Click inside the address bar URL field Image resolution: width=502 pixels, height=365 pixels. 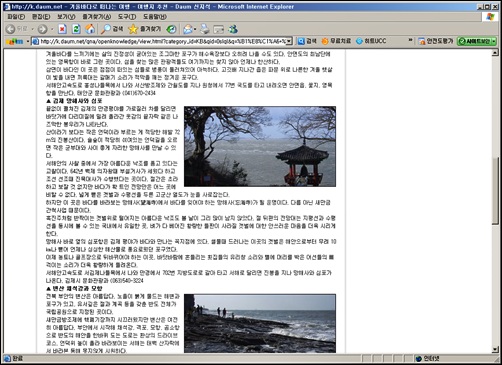click(x=162, y=41)
